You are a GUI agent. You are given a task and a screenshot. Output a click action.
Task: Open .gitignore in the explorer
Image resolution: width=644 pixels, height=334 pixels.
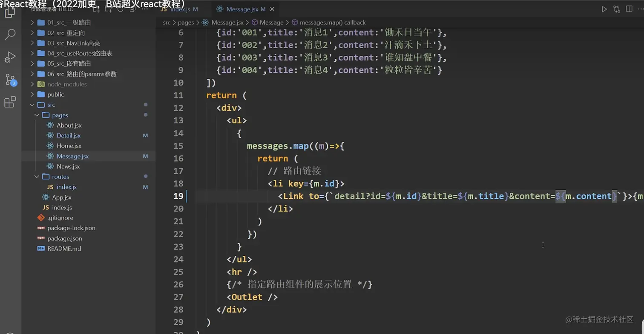61,217
